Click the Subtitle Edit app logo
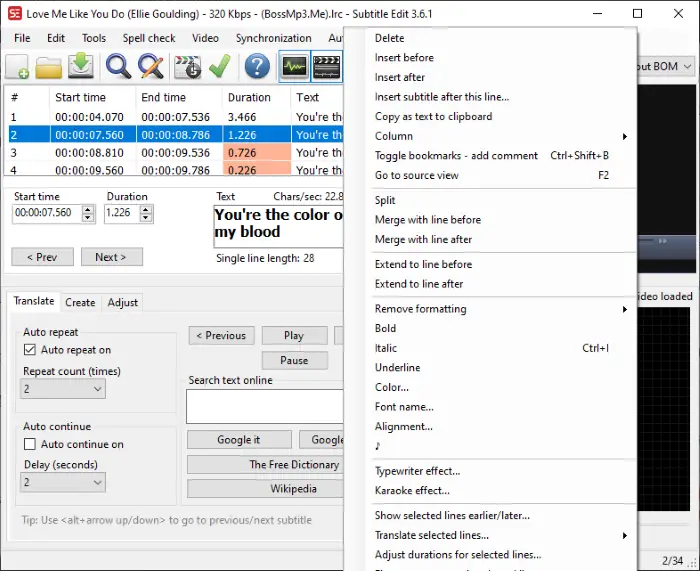The width and height of the screenshot is (700, 571). pos(15,13)
